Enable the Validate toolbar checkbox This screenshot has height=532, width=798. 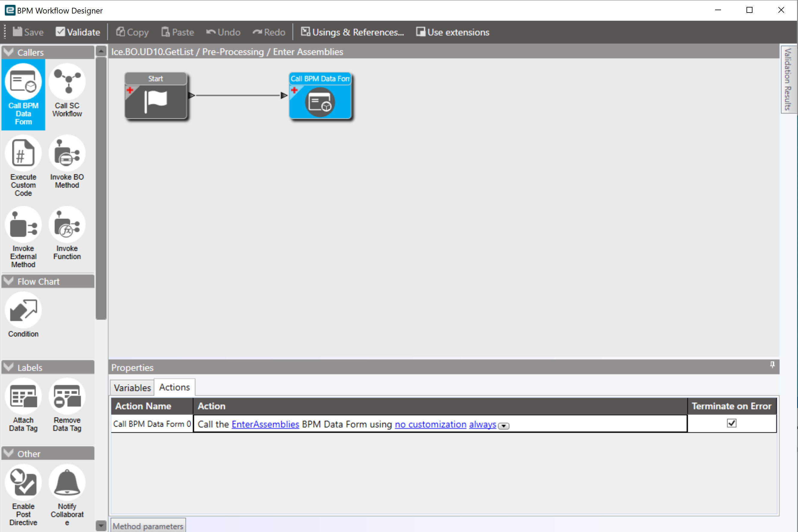[x=60, y=31]
